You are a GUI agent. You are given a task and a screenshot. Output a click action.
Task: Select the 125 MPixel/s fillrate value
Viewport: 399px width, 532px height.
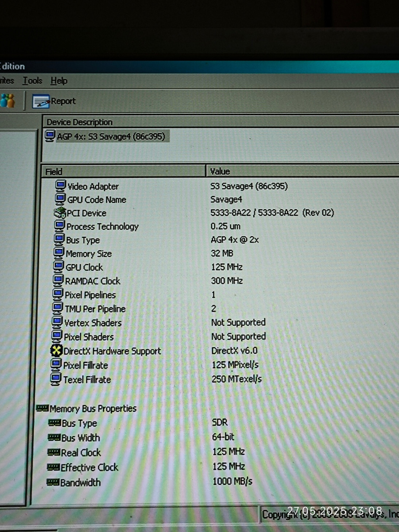pyautogui.click(x=235, y=365)
